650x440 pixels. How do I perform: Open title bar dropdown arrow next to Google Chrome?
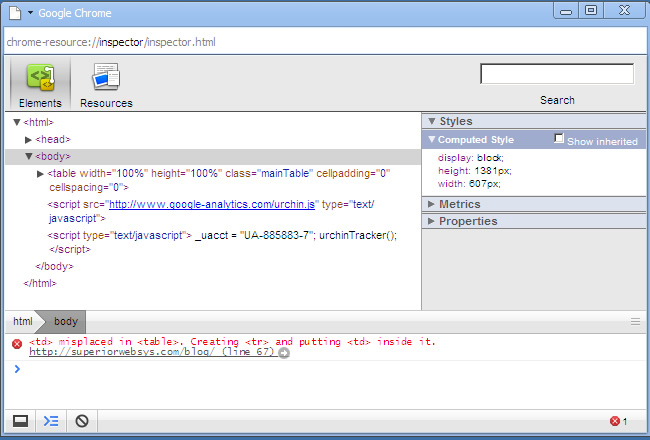(x=30, y=13)
